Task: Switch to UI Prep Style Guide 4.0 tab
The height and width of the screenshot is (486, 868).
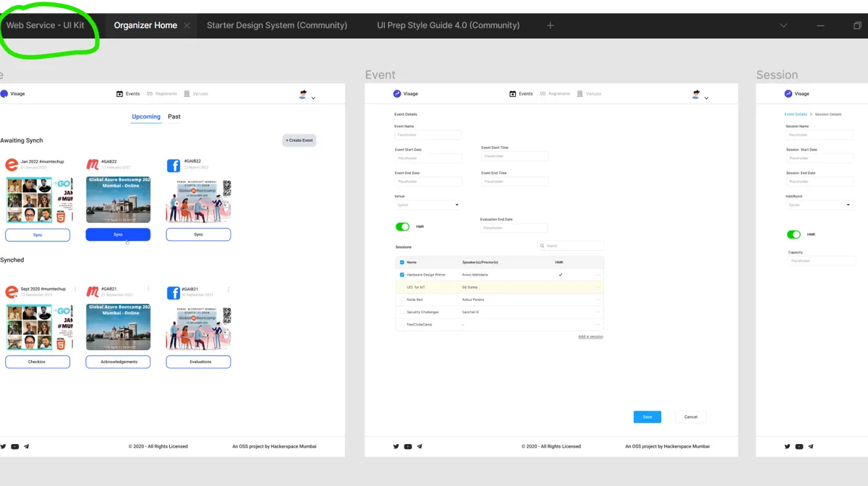Action: [x=448, y=25]
